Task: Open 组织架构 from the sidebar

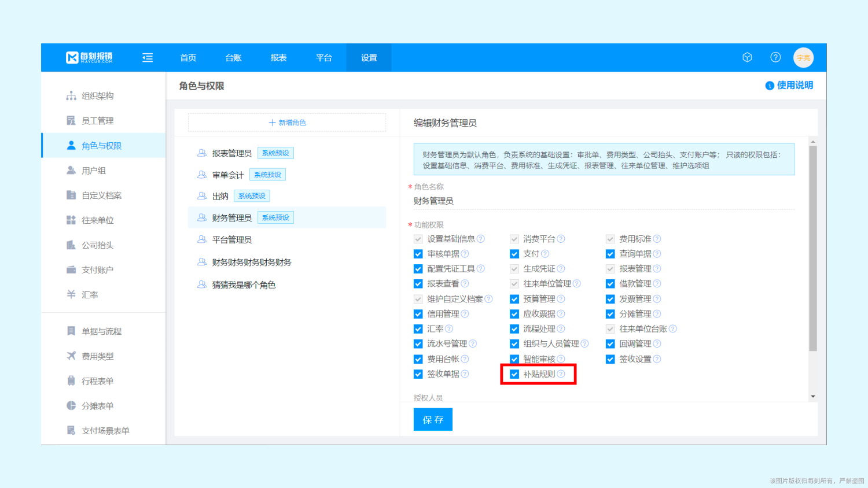Action: click(x=97, y=96)
